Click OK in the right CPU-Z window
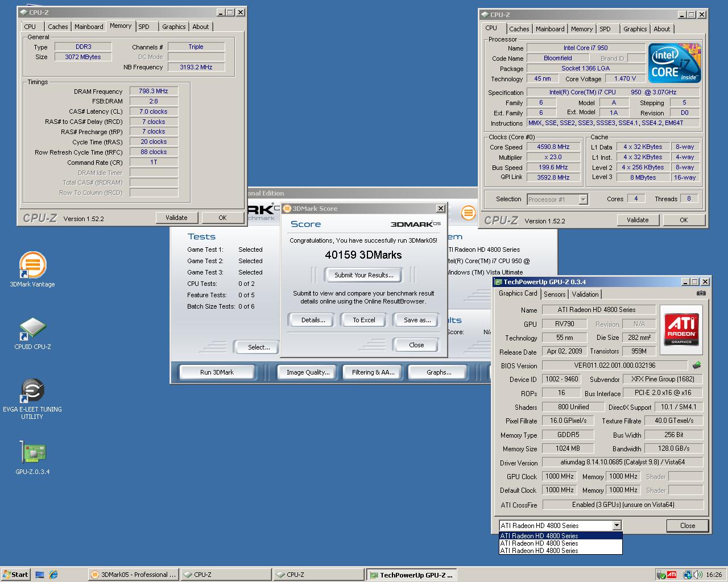The width and height of the screenshot is (728, 582). pyautogui.click(x=684, y=220)
